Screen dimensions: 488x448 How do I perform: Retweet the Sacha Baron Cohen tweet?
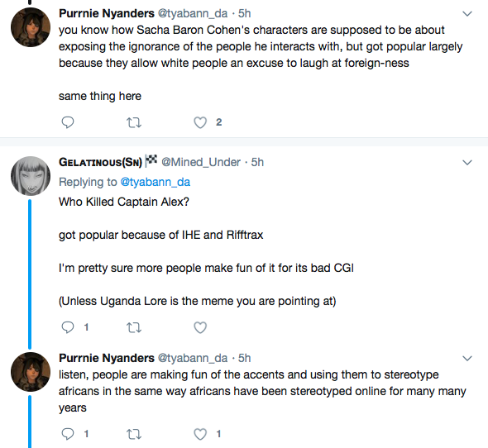click(134, 122)
